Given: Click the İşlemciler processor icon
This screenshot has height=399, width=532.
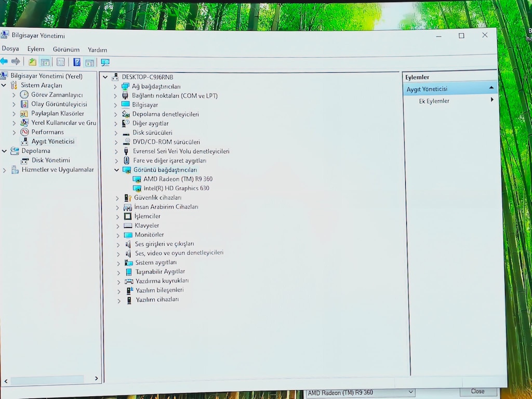Looking at the screenshot, I should click(128, 216).
